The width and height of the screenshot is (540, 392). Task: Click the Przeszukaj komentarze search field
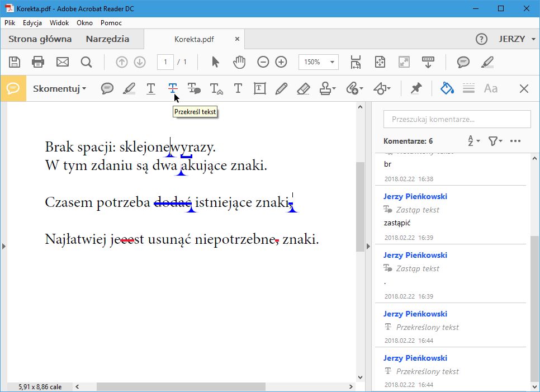coord(457,119)
